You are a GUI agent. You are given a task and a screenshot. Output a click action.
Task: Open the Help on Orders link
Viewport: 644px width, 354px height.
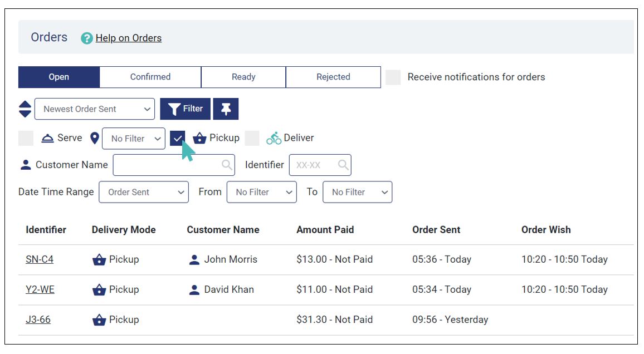[x=129, y=38]
